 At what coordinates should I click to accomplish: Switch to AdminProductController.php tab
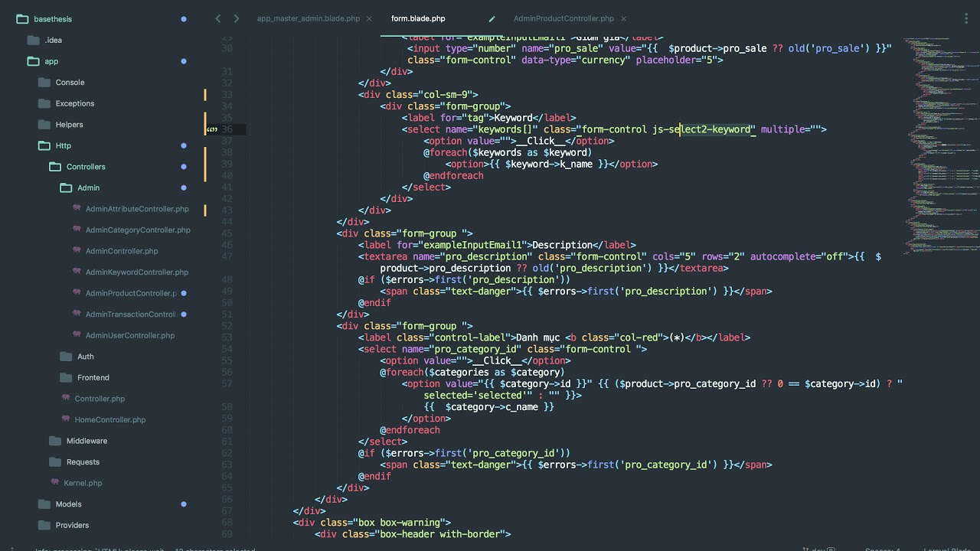coord(563,18)
